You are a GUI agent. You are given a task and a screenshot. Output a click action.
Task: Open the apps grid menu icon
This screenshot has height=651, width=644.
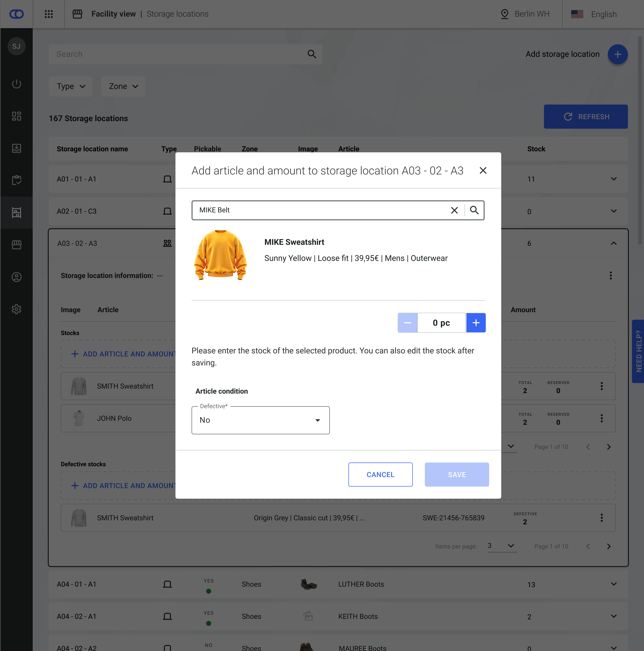point(49,14)
